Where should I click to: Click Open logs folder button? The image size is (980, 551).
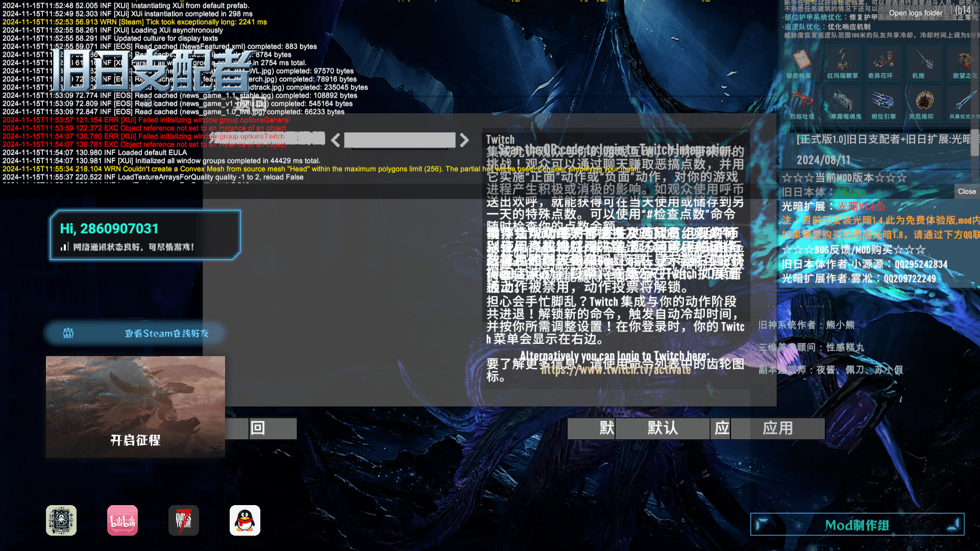pyautogui.click(x=916, y=13)
